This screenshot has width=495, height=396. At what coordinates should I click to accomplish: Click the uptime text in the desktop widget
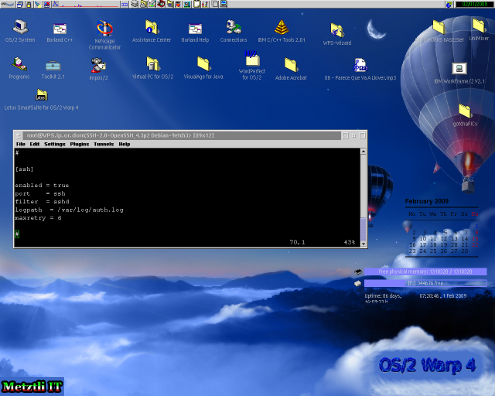(x=383, y=298)
